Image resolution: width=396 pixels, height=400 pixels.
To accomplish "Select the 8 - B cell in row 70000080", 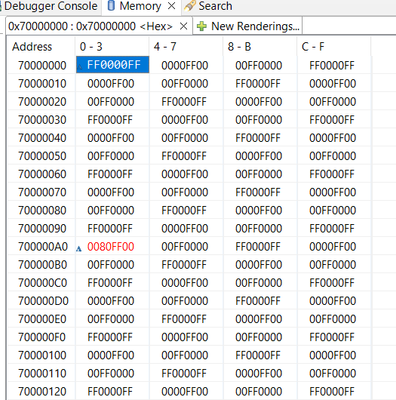I will pyautogui.click(x=259, y=210).
